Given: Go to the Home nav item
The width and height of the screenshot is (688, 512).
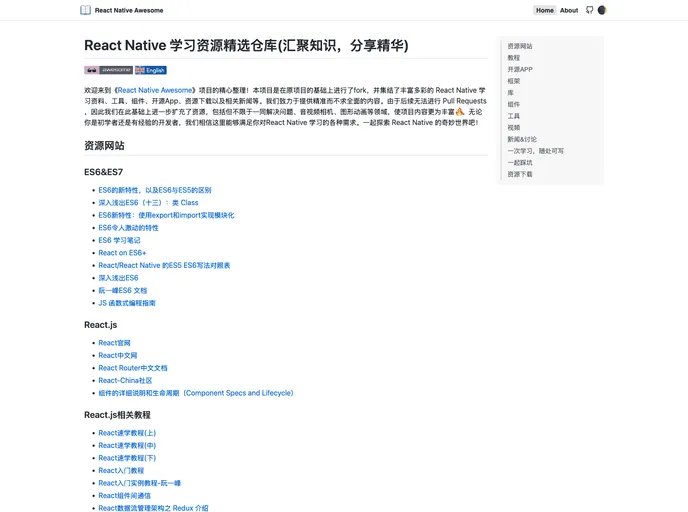Looking at the screenshot, I should (545, 10).
